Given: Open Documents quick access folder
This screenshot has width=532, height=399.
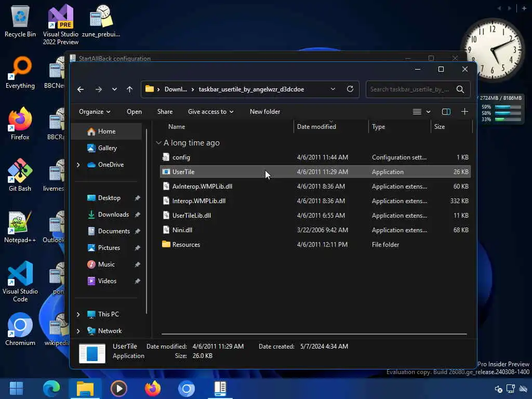Looking at the screenshot, I should click(114, 231).
